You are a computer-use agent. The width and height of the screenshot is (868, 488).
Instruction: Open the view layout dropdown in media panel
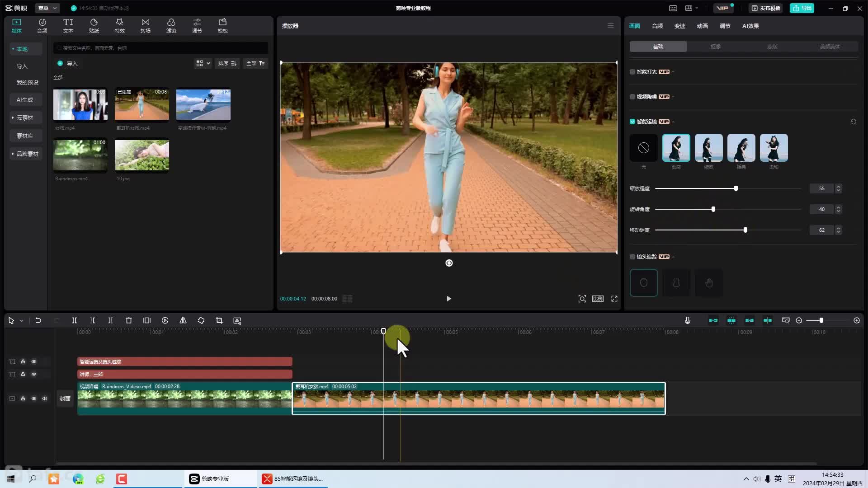point(203,63)
